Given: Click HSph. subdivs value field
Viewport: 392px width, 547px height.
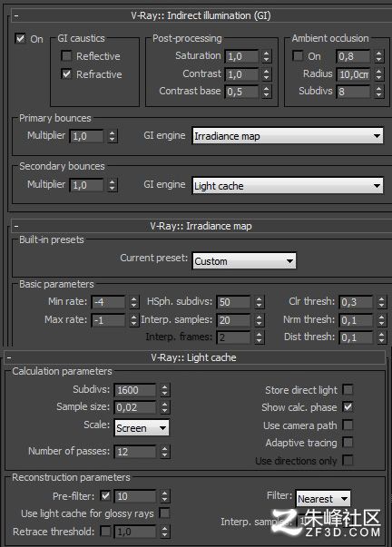Looking at the screenshot, I should click(234, 302).
